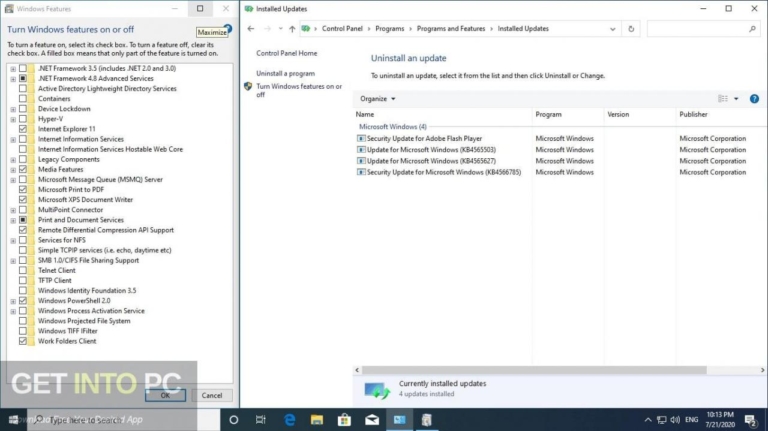Screen dimensions: 768x431
Task: Collapse the Microsoft Windows (4) group header
Action: click(393, 127)
